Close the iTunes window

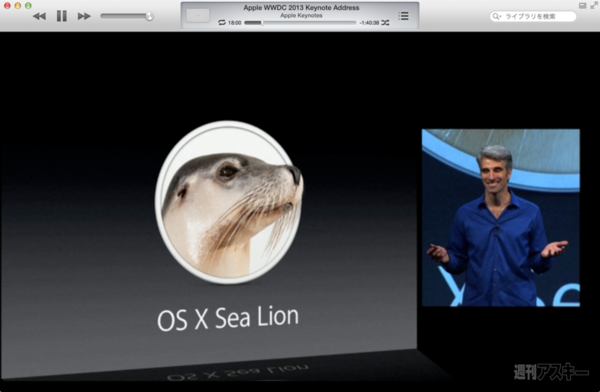pos(7,5)
